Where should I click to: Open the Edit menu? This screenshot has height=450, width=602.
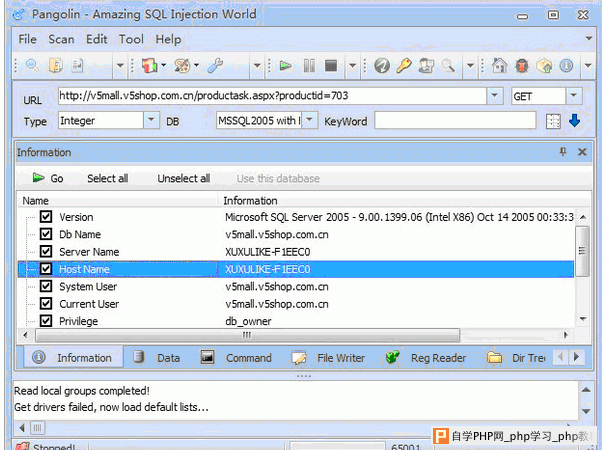96,39
